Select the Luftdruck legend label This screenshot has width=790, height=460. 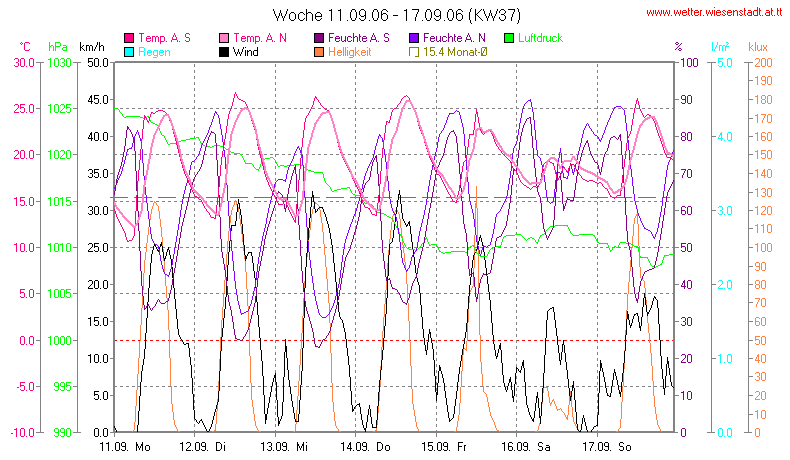[541, 38]
